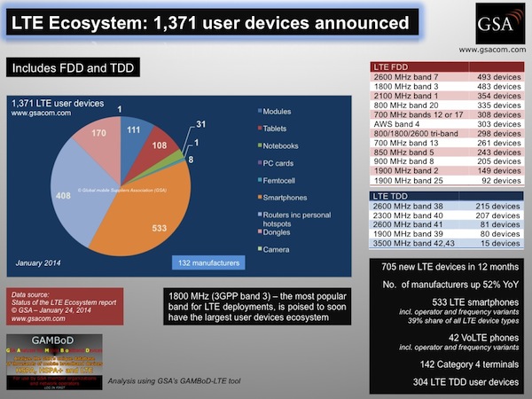Open the www.gsacom.com link under GSA logo
This screenshot has width=532, height=399.
click(492, 50)
